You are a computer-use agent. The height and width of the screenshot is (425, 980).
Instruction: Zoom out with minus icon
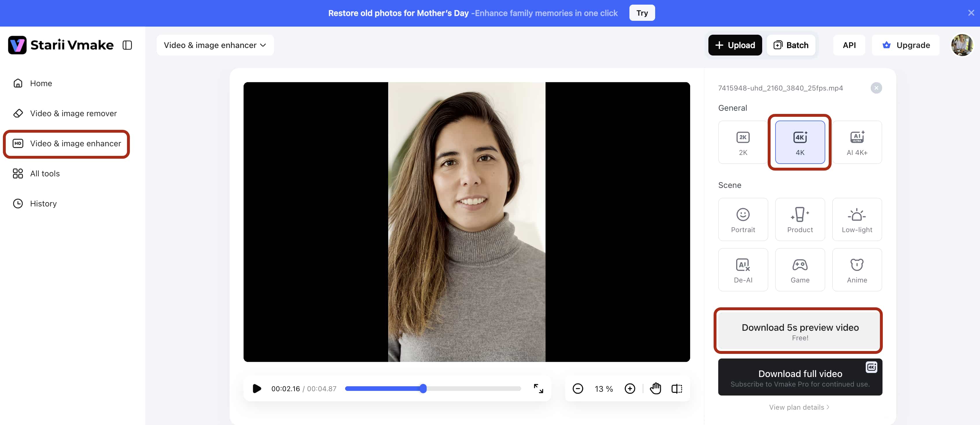[x=577, y=389]
